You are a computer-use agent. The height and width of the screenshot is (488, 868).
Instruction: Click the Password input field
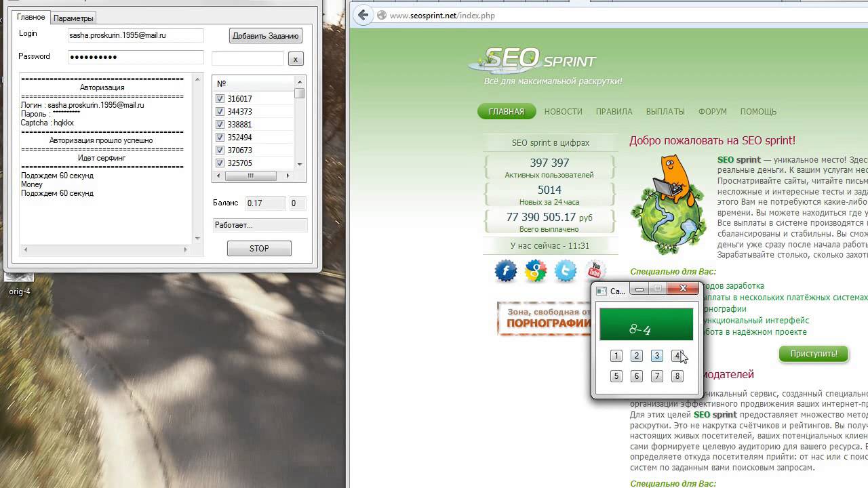click(x=136, y=58)
